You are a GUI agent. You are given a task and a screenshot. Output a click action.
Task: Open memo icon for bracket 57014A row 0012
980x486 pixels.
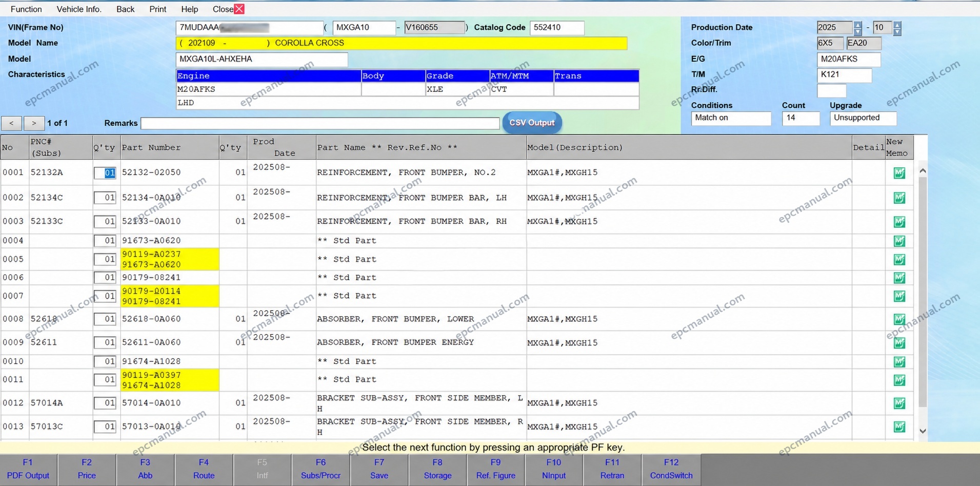coord(899,403)
